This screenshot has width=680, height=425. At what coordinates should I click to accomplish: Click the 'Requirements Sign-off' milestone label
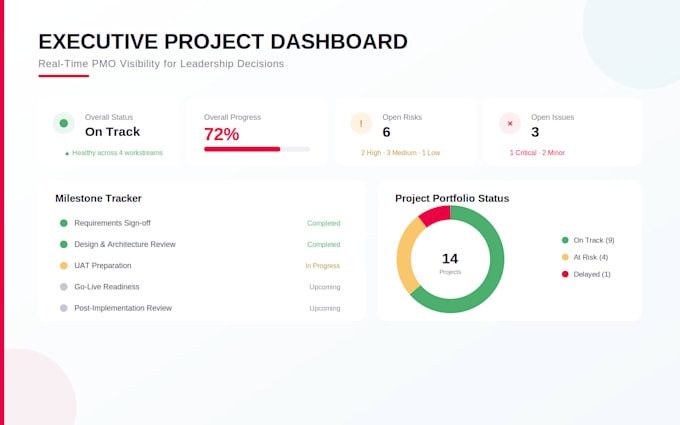tap(112, 223)
